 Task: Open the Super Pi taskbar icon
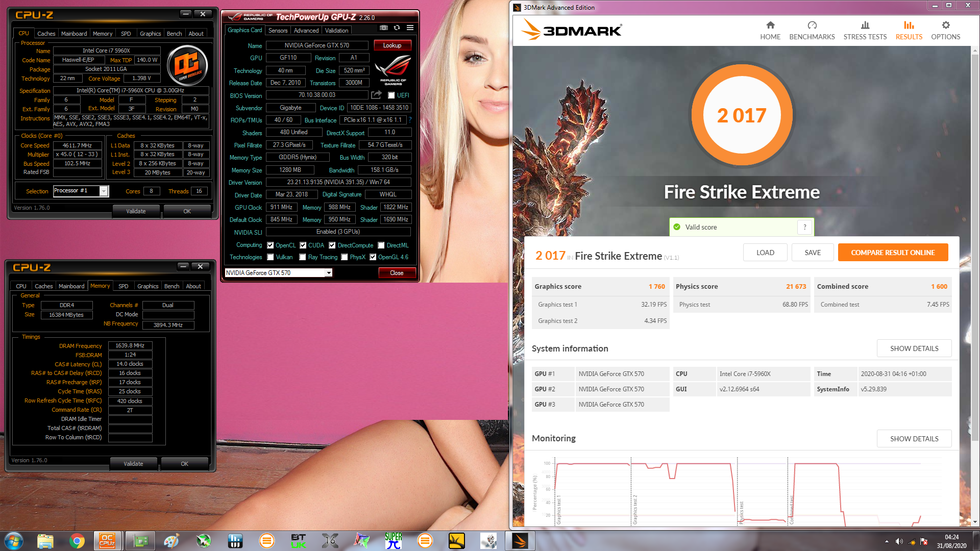coord(393,541)
